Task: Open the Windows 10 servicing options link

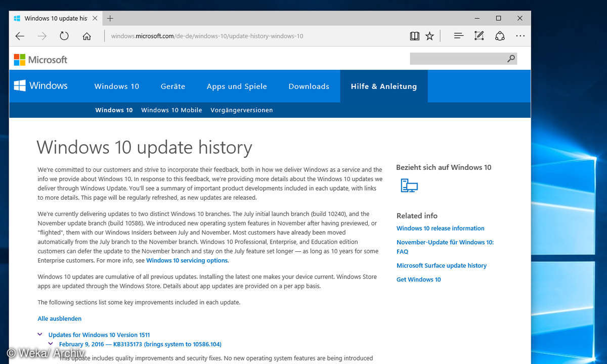Action: pos(187,260)
